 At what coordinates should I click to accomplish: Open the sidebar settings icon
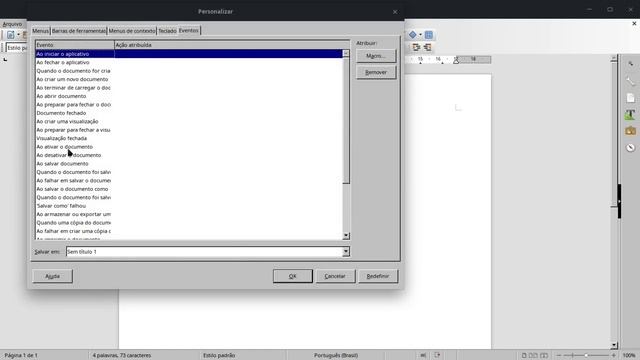(x=630, y=64)
